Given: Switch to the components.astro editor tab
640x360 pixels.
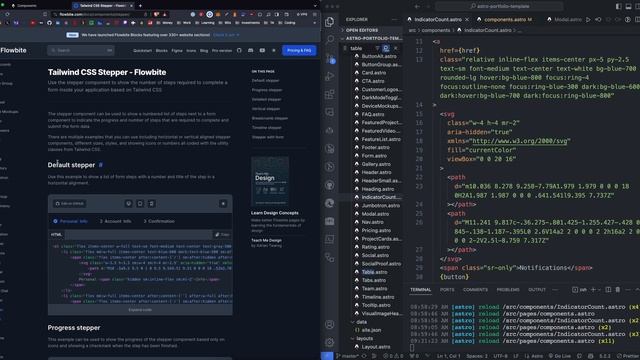Looking at the screenshot, I should [507, 19].
